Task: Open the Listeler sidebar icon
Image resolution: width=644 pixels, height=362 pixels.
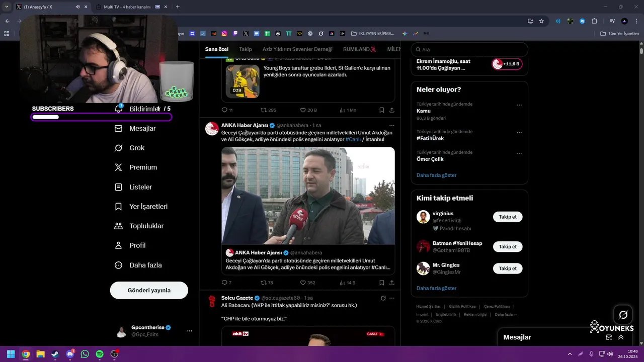Action: click(x=118, y=187)
